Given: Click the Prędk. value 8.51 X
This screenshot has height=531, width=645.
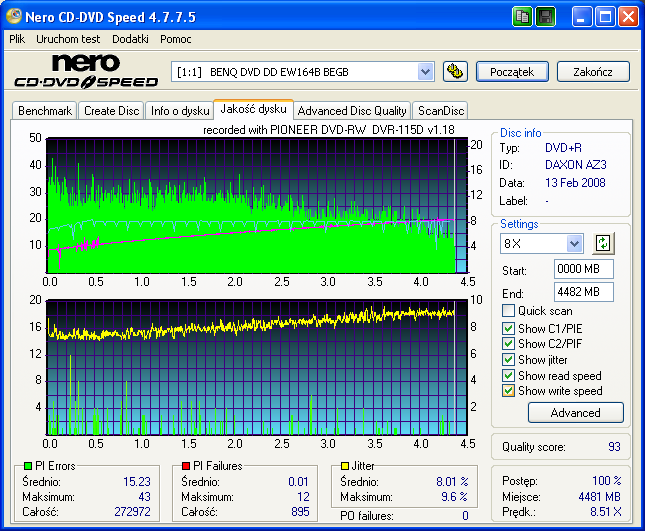Looking at the screenshot, I should (x=606, y=512).
